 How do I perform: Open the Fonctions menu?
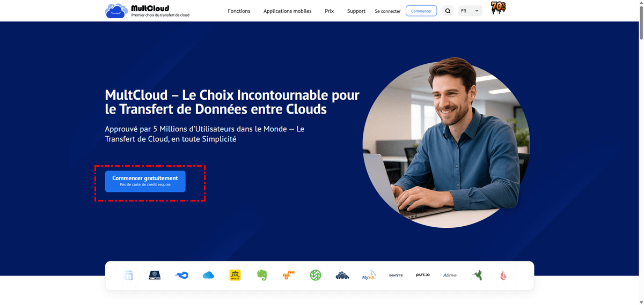point(239,11)
